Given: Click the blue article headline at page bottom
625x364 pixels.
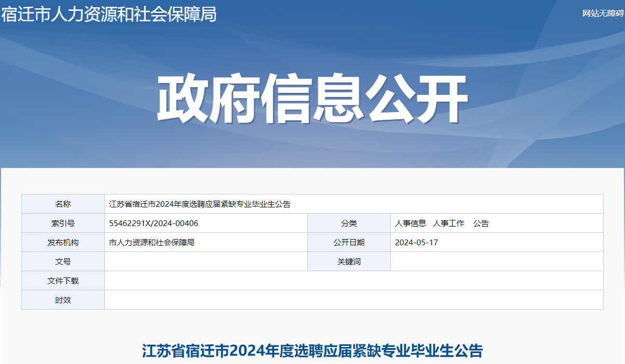Looking at the screenshot, I should tap(312, 351).
